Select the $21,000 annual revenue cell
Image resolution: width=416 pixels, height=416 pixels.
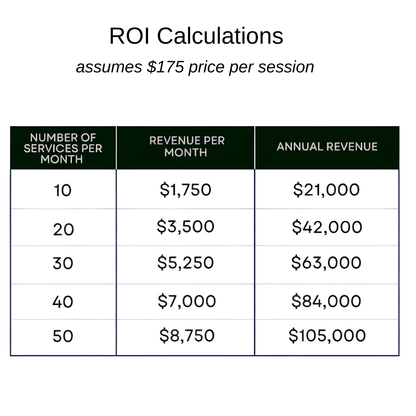pyautogui.click(x=327, y=189)
